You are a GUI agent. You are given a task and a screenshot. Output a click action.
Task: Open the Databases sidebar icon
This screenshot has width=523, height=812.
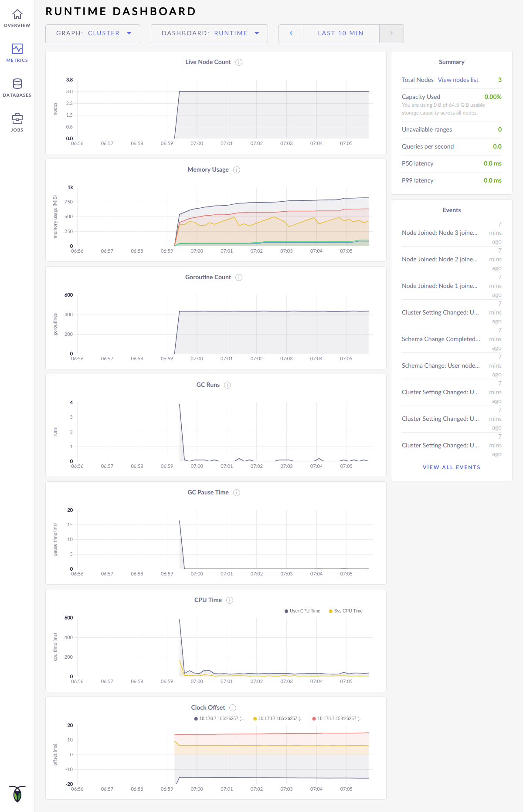click(x=17, y=84)
